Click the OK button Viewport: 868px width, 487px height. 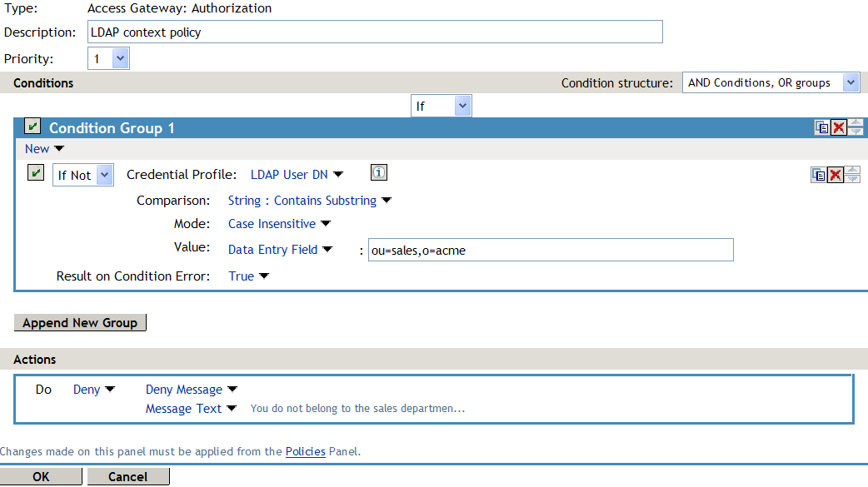[x=41, y=476]
